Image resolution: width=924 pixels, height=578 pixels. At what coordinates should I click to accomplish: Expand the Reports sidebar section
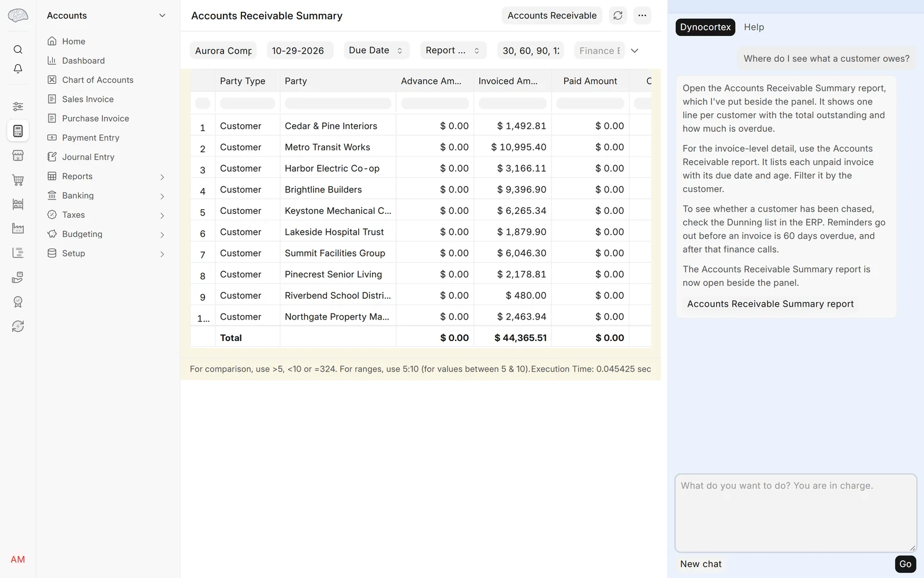162,177
